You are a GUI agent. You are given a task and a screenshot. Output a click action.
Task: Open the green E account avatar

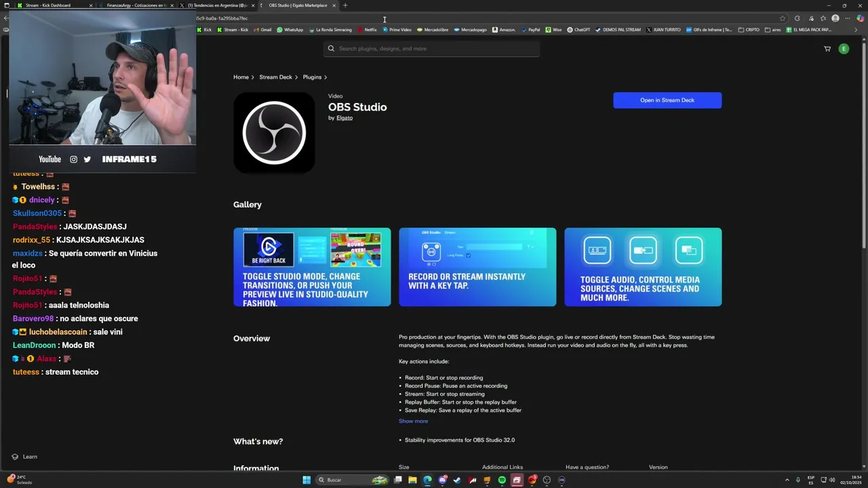tap(844, 49)
